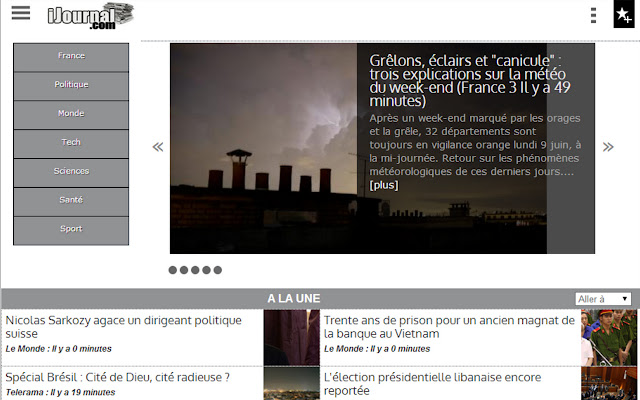Open the Politique category
This screenshot has height=400, width=640.
(71, 86)
